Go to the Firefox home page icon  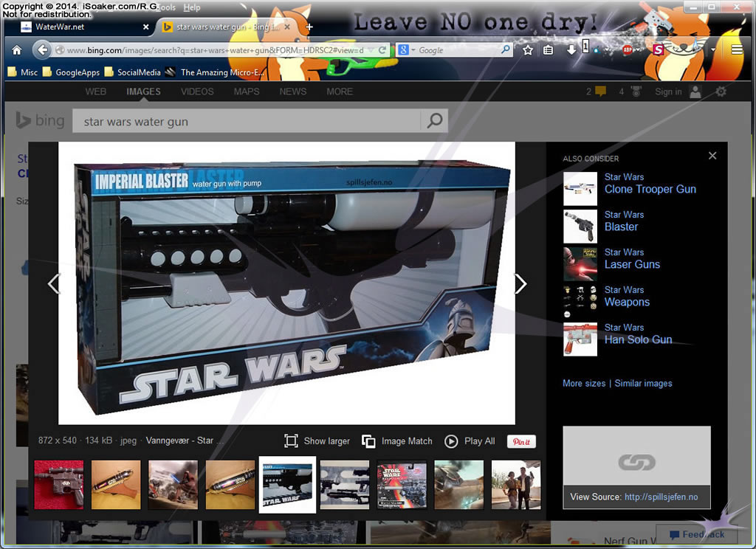point(17,50)
